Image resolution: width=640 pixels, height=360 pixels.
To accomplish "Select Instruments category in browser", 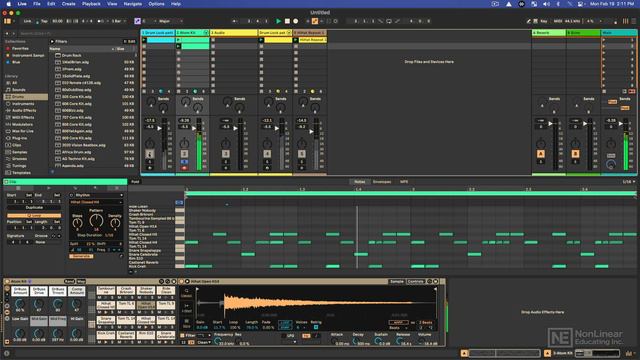I will click(x=23, y=104).
